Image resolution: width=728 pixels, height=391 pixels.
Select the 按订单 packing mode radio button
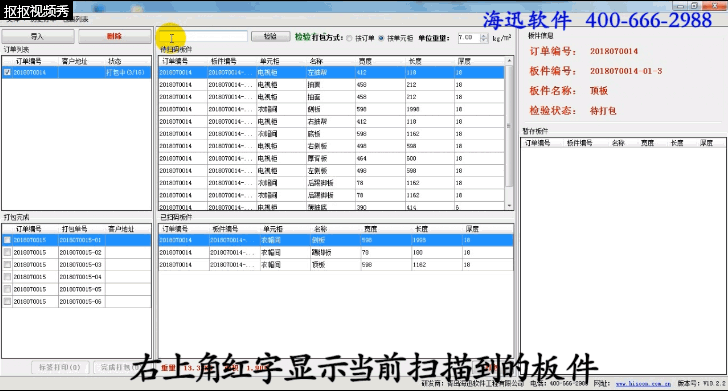click(349, 39)
